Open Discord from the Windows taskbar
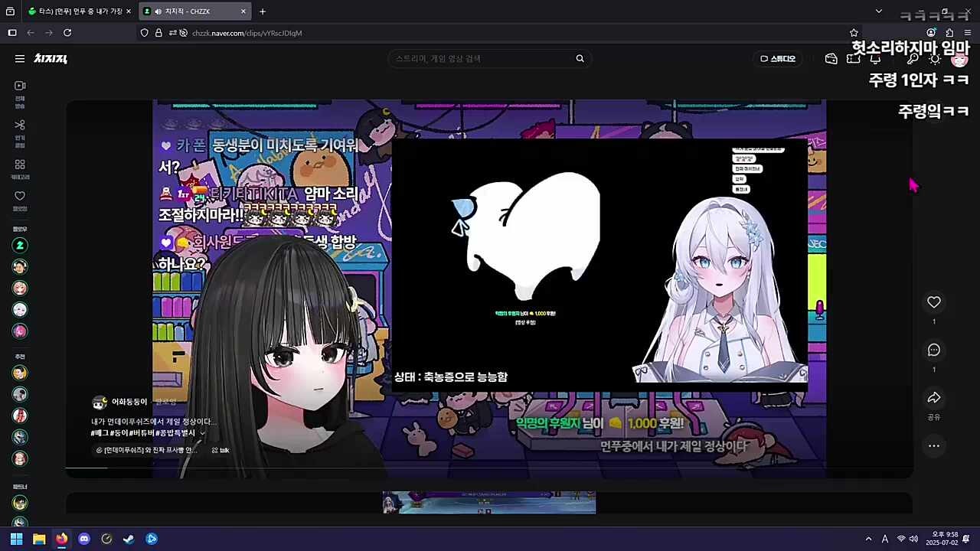The height and width of the screenshot is (551, 980). (84, 539)
